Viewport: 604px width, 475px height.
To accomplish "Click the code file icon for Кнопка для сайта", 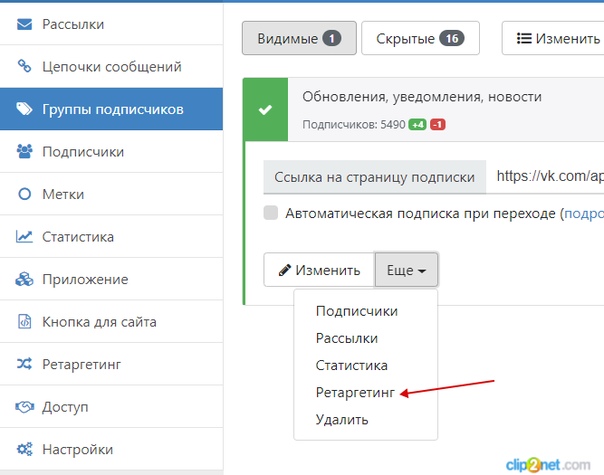I will tap(24, 322).
